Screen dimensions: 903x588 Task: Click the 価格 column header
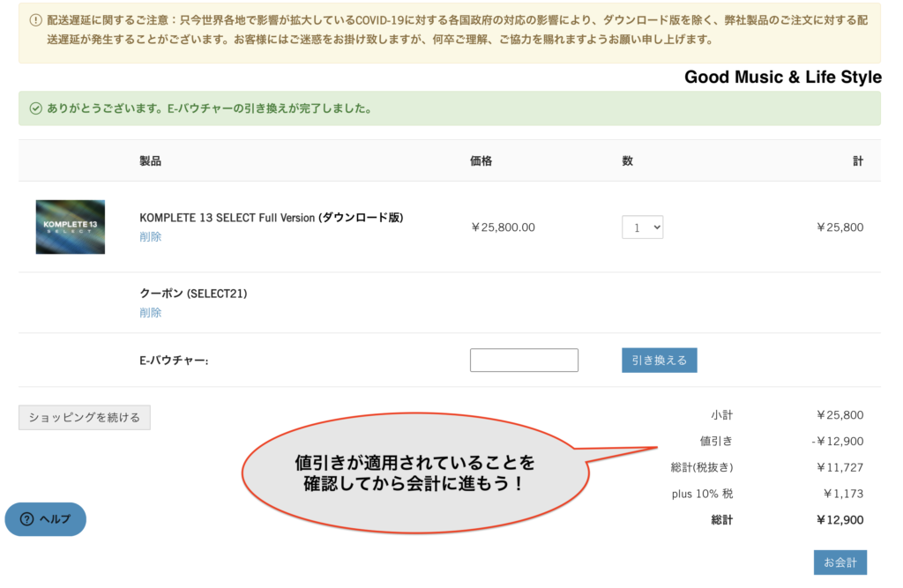481,160
